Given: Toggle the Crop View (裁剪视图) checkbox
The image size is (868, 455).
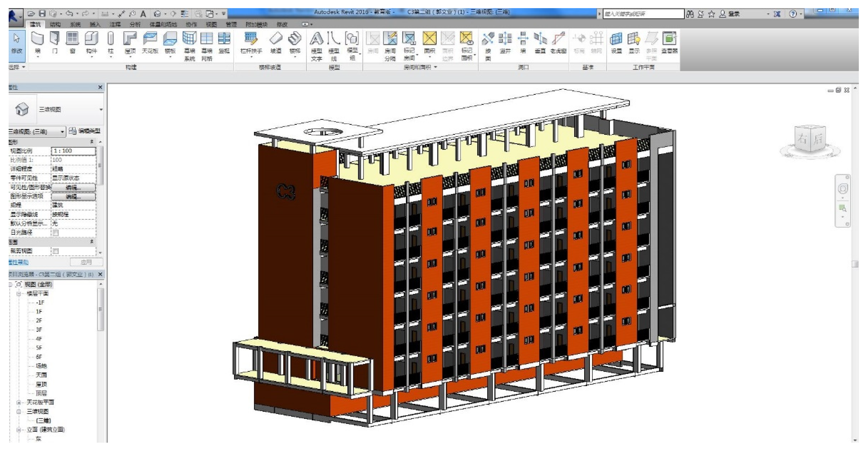Looking at the screenshot, I should pos(56,251).
